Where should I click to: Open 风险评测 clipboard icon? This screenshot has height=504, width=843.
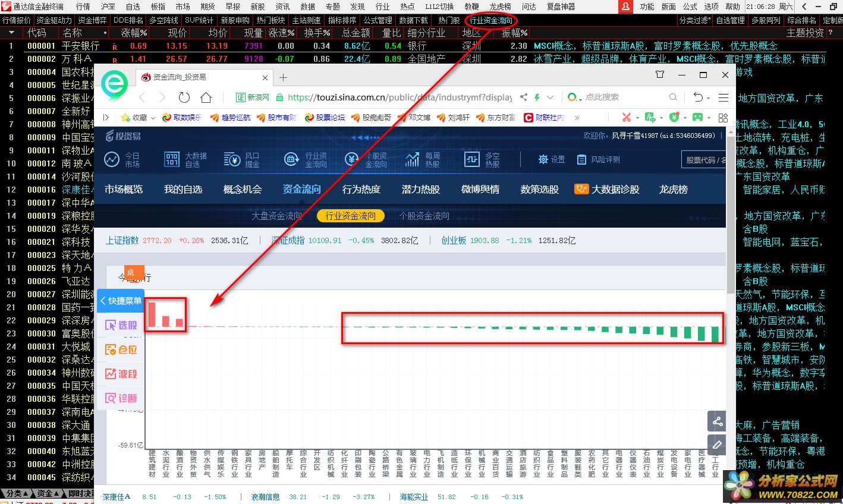pyautogui.click(x=598, y=159)
